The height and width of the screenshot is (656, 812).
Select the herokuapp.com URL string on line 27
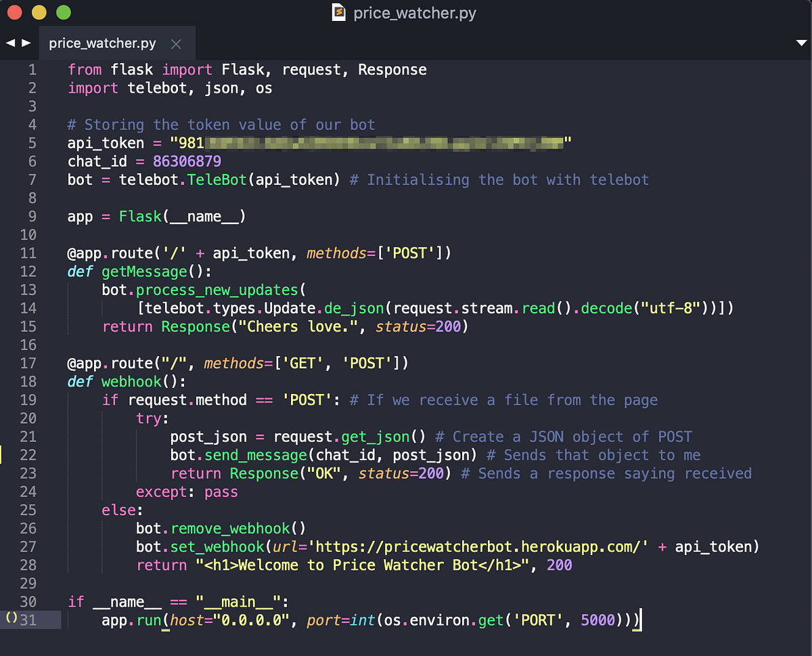pyautogui.click(x=482, y=546)
